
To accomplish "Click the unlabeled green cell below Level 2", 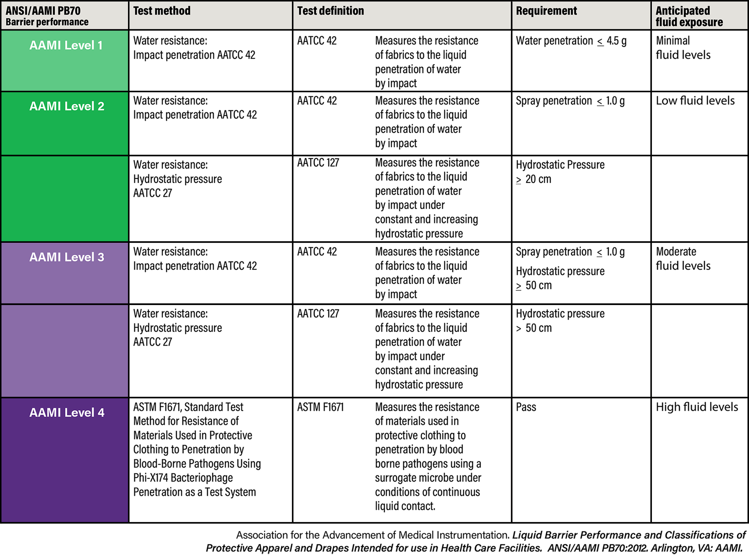I will click(65, 199).
